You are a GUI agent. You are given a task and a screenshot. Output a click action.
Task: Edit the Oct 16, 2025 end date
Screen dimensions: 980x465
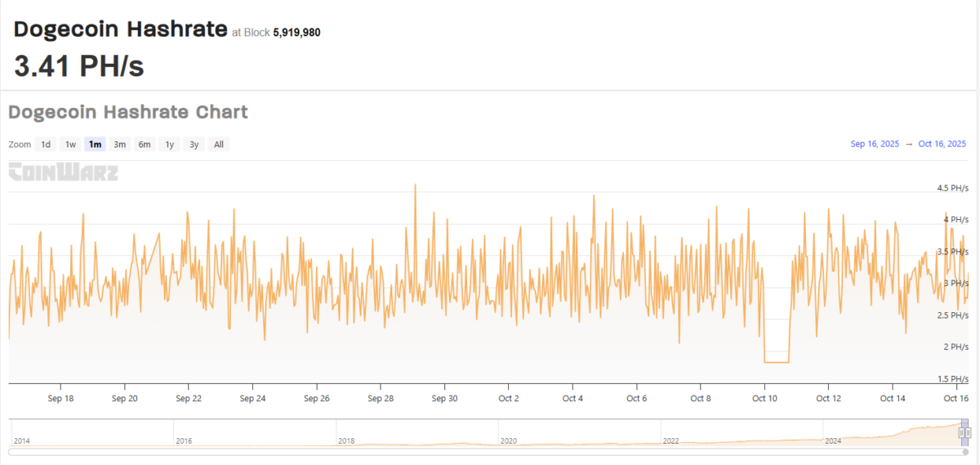pyautogui.click(x=942, y=144)
